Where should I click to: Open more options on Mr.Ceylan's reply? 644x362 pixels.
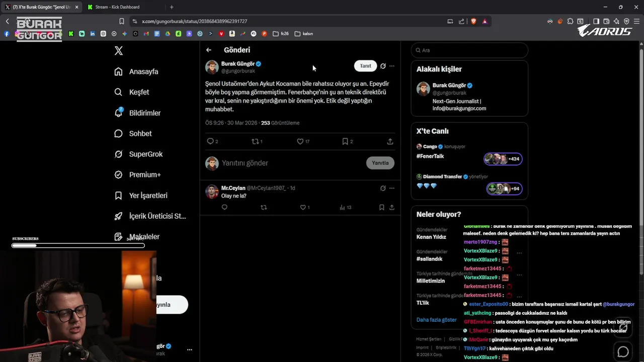point(392,188)
